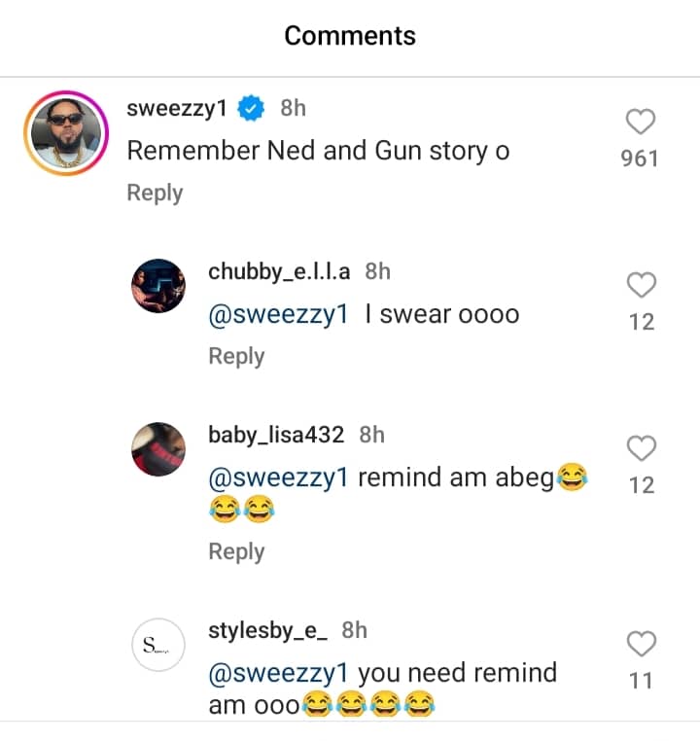The height and width of the screenshot is (741, 700).
Task: Like sweezzy1's Ned and Gun comment
Action: tap(640, 122)
